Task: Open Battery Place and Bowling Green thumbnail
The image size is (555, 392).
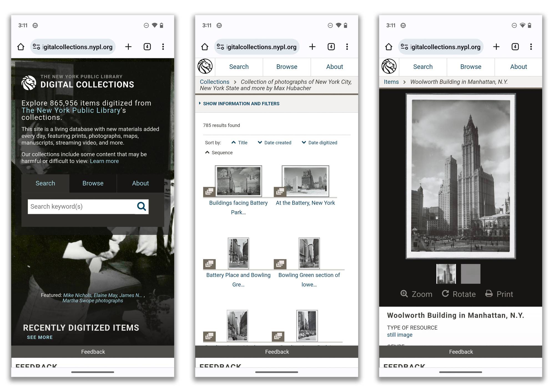Action: [x=238, y=253]
